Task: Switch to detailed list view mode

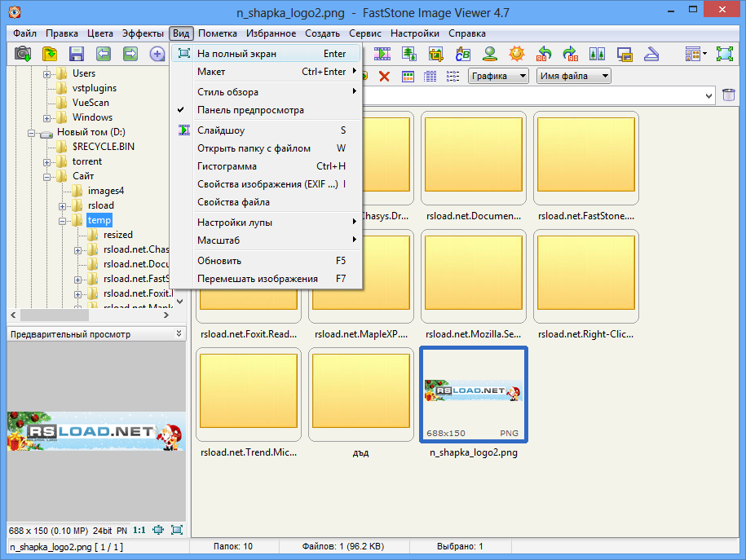Action: pos(429,75)
